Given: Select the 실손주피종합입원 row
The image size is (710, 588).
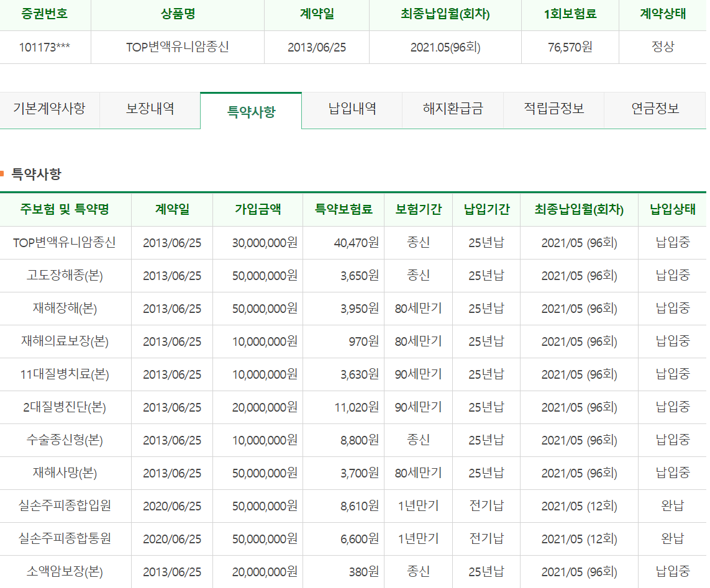Looking at the screenshot, I should [x=353, y=505].
